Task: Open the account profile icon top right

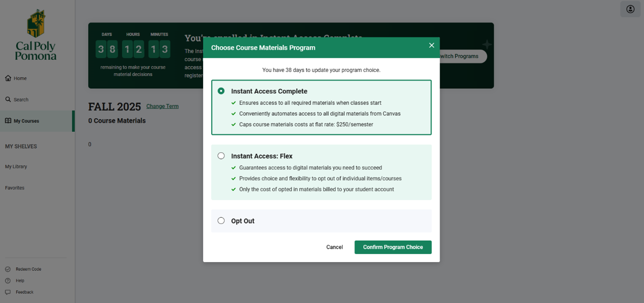Action: 630,9
